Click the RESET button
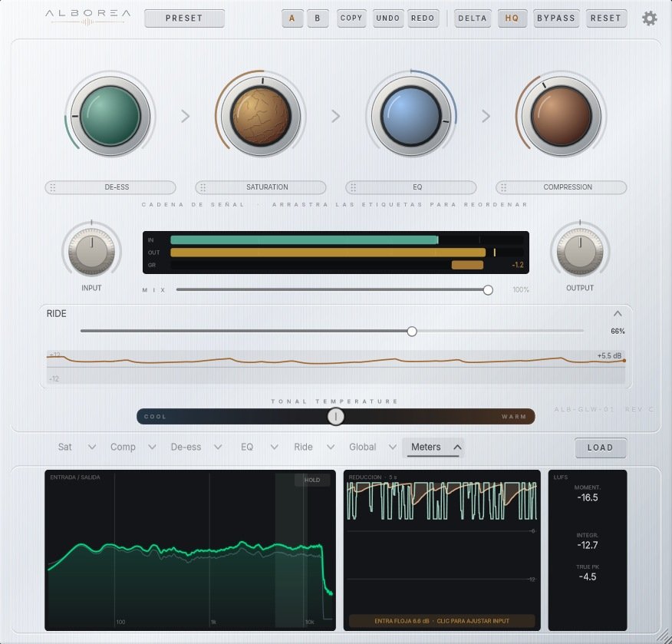This screenshot has width=672, height=644. (x=606, y=18)
